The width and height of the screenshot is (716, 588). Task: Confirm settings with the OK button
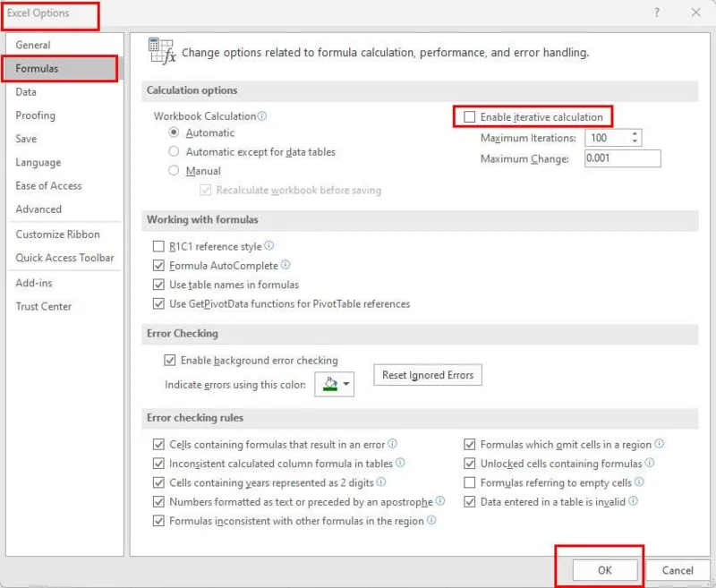click(604, 569)
